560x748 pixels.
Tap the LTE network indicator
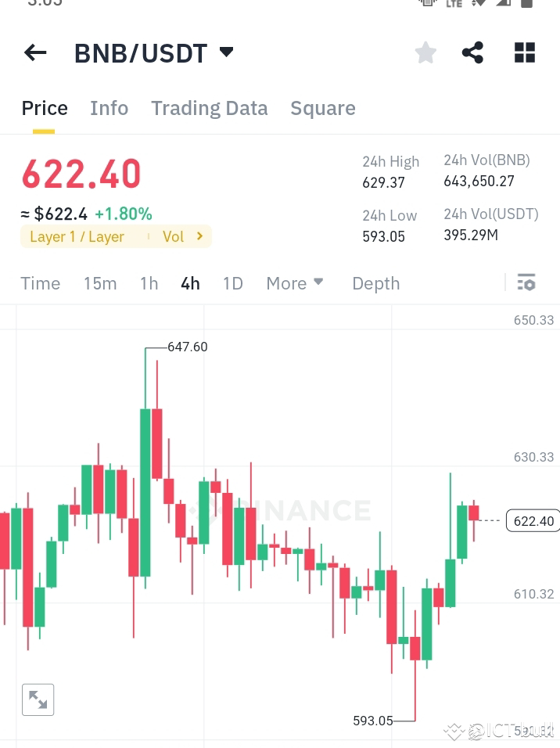point(454,4)
